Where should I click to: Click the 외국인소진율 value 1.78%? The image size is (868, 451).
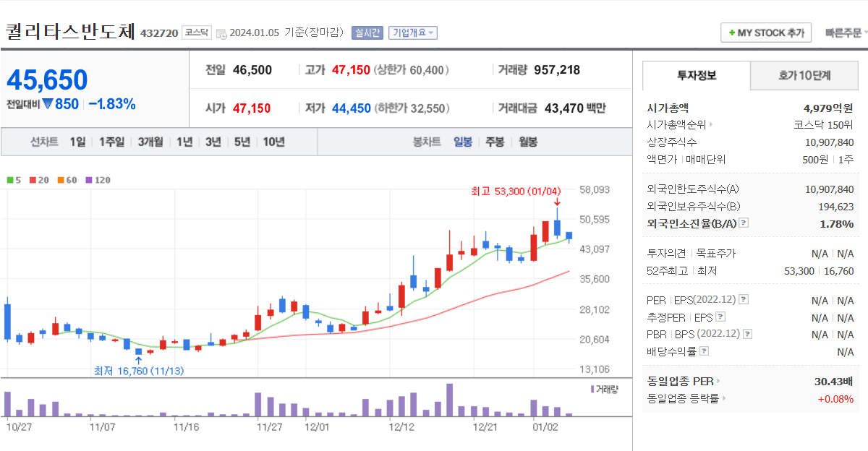click(837, 224)
